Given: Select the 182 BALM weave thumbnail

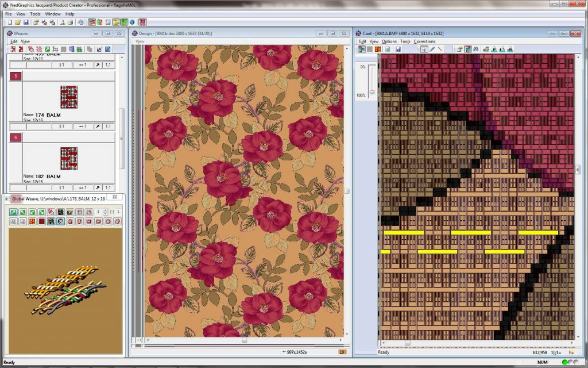Looking at the screenshot, I should tap(69, 158).
